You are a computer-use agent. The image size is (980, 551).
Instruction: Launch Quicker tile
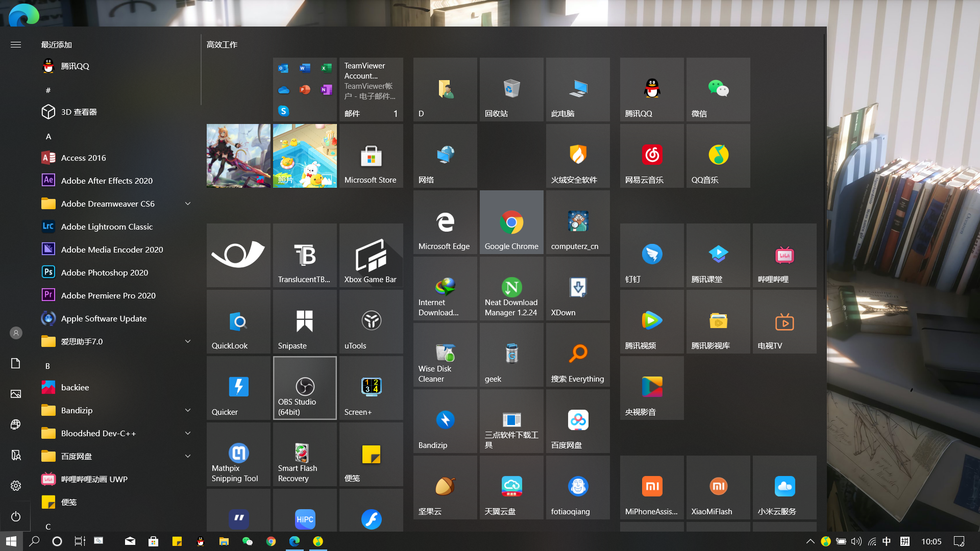pyautogui.click(x=238, y=388)
